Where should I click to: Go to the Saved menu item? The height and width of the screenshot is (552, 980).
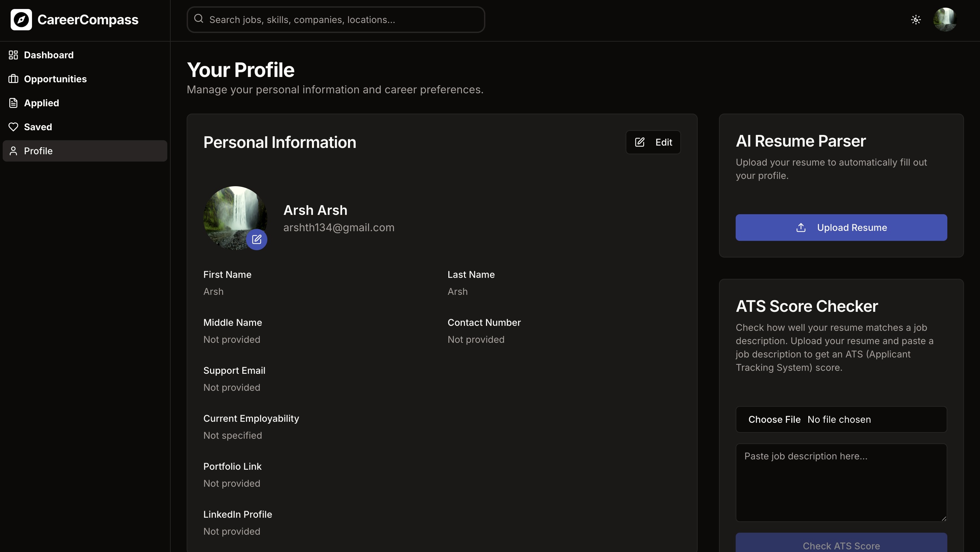tap(38, 127)
